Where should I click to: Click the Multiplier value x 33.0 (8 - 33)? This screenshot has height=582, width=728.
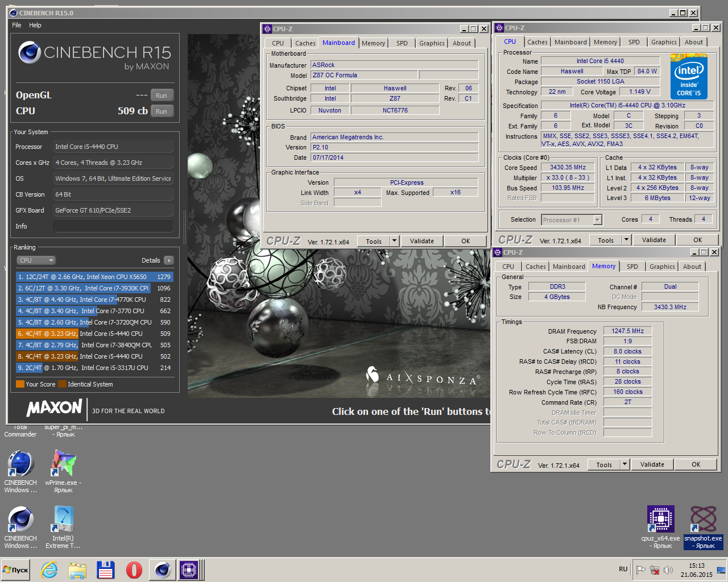tap(568, 177)
